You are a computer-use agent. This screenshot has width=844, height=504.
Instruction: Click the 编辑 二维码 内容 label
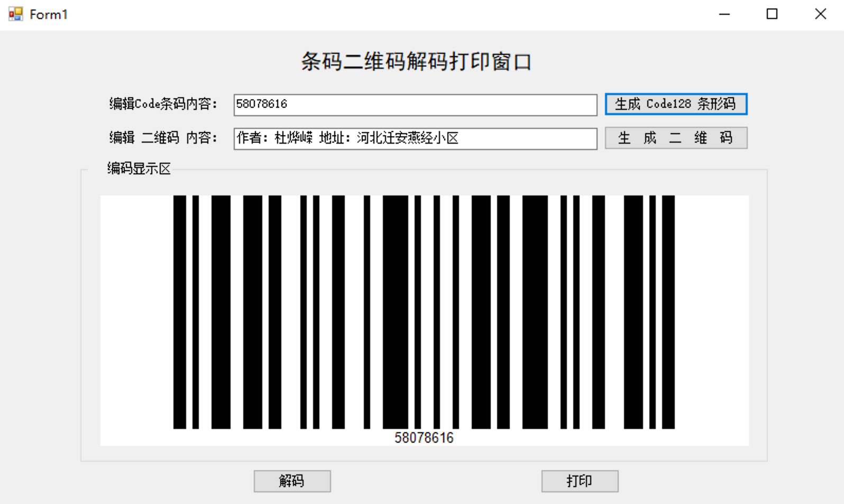(x=163, y=138)
